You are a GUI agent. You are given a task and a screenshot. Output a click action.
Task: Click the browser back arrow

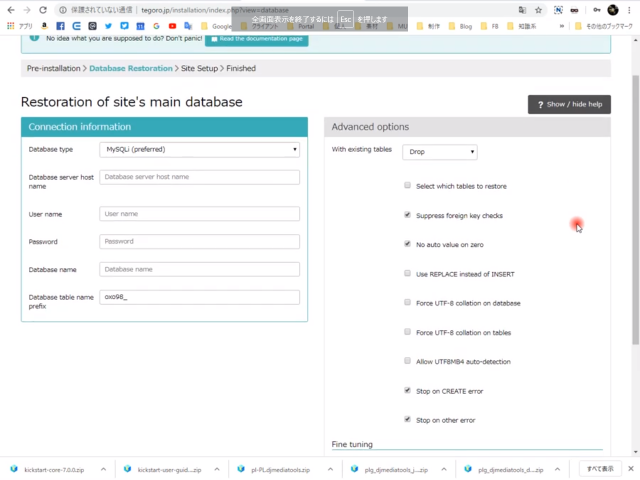(x=9, y=9)
